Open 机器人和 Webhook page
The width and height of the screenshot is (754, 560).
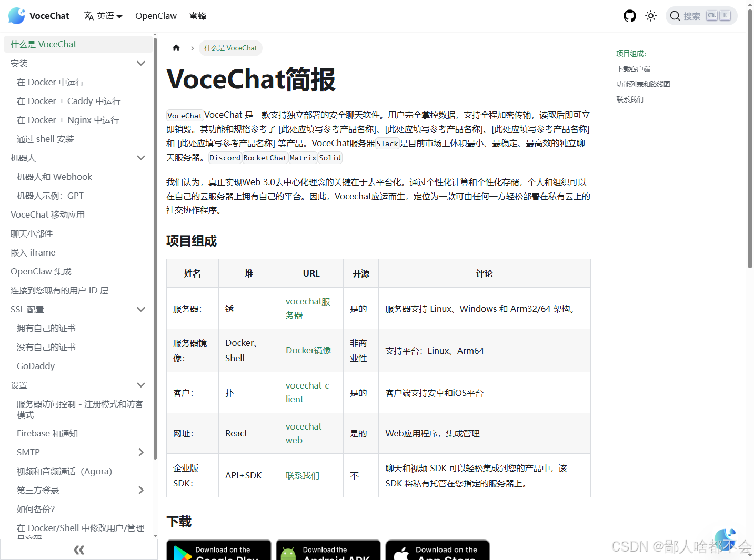(54, 177)
